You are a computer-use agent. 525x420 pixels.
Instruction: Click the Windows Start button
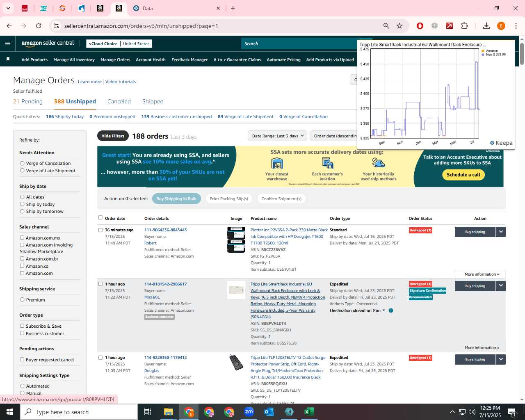pos(10,412)
